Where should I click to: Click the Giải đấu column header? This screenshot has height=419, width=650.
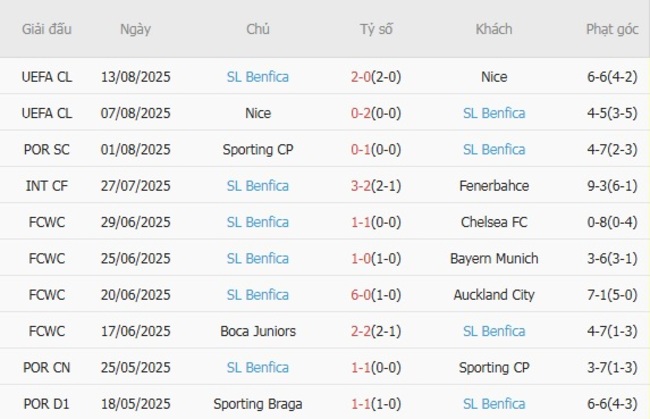47,29
